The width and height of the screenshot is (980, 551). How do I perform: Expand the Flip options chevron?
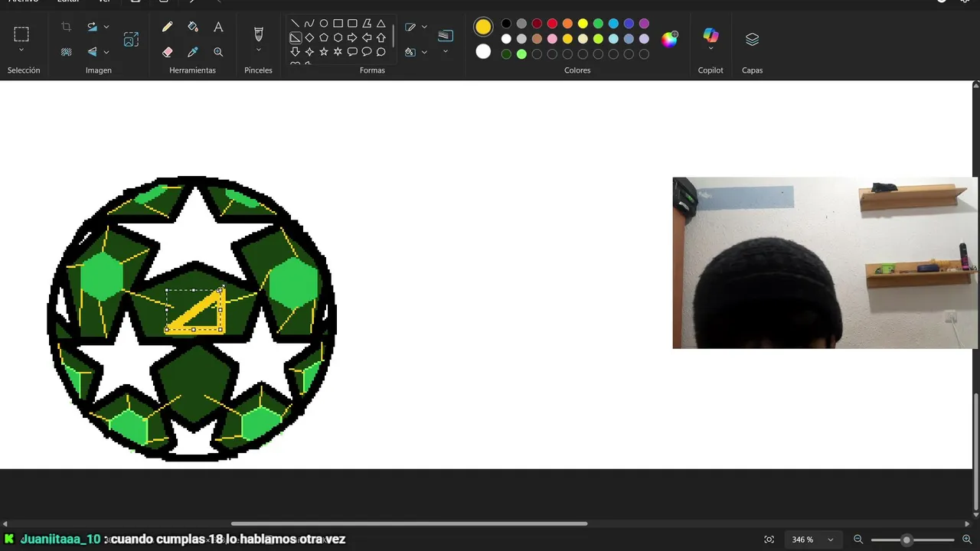[x=106, y=52]
